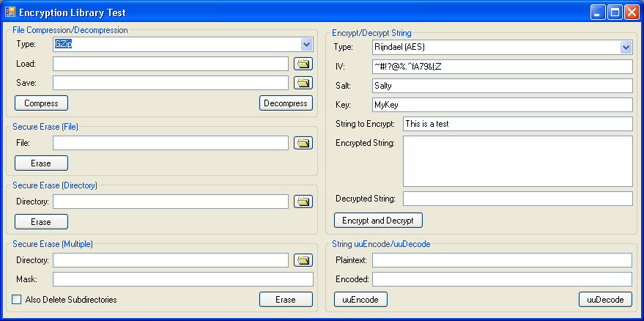The image size is (644, 321).
Task: Focus Directory field in Secure Erase (Directory)
Action: [x=171, y=202]
